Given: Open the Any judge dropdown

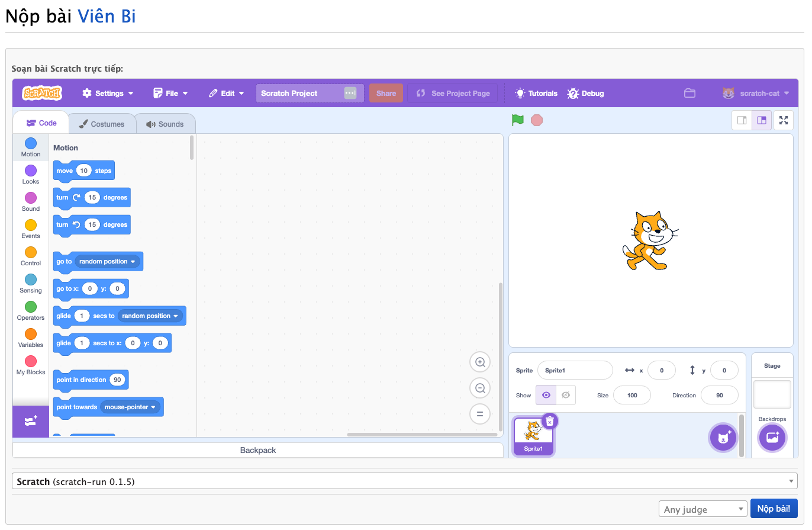Looking at the screenshot, I should pyautogui.click(x=703, y=509).
